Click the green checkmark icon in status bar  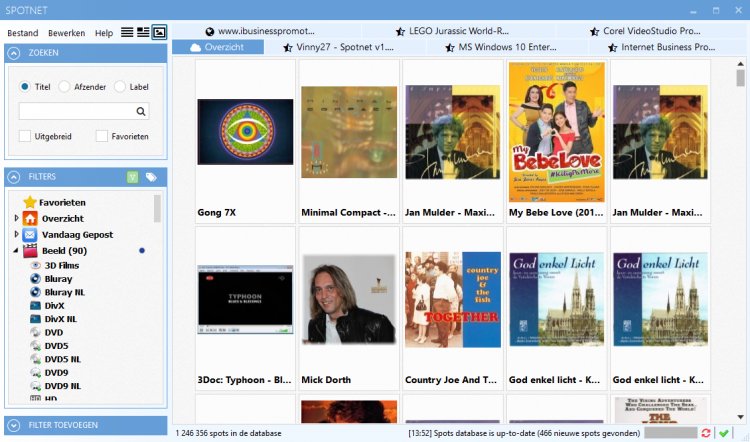tap(724, 433)
